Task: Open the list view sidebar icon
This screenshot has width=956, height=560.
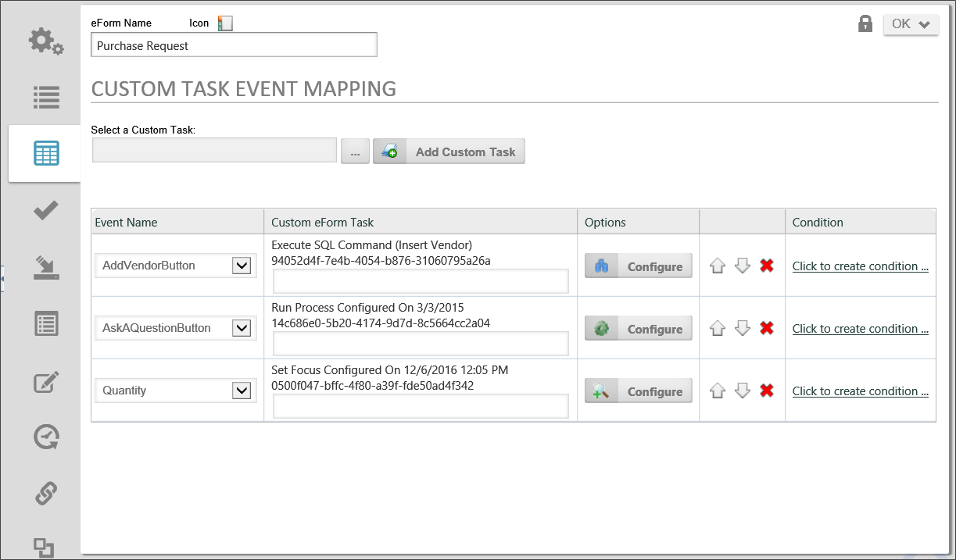Action: (46, 98)
